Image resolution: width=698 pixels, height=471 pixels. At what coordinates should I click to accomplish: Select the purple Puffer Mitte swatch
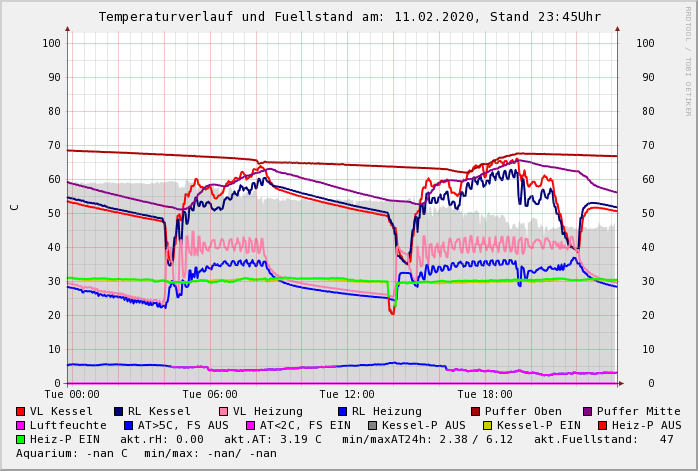[x=587, y=411]
